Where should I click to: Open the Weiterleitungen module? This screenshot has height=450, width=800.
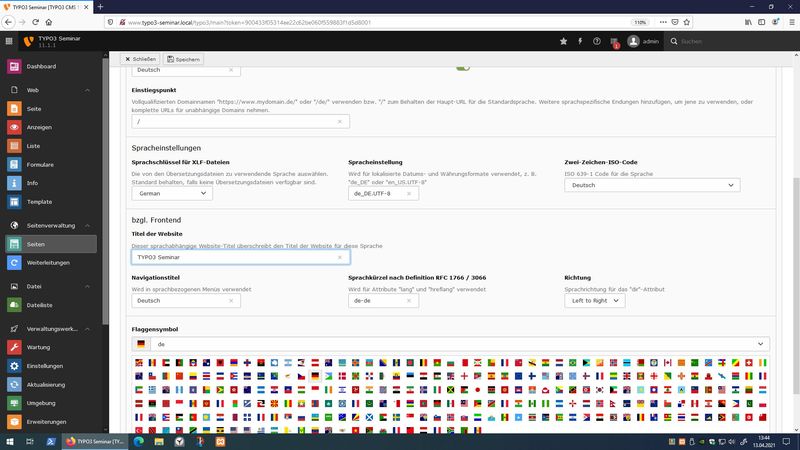click(51, 263)
